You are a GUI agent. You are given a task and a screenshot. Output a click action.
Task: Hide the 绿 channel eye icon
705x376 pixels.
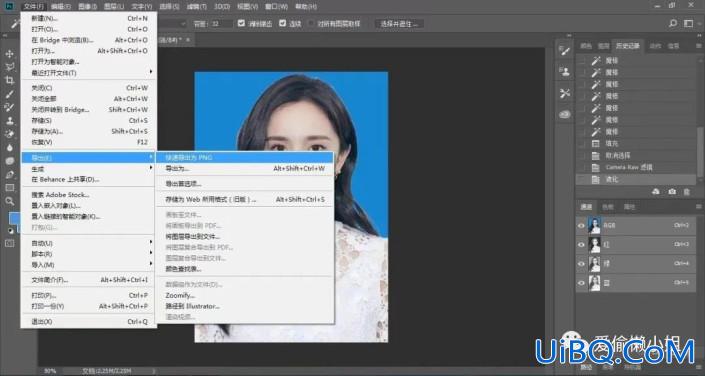[x=581, y=264]
